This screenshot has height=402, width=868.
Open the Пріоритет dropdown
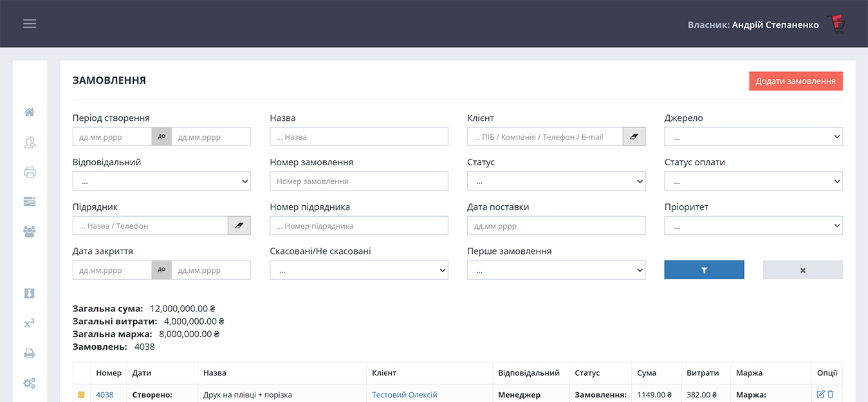click(x=753, y=226)
